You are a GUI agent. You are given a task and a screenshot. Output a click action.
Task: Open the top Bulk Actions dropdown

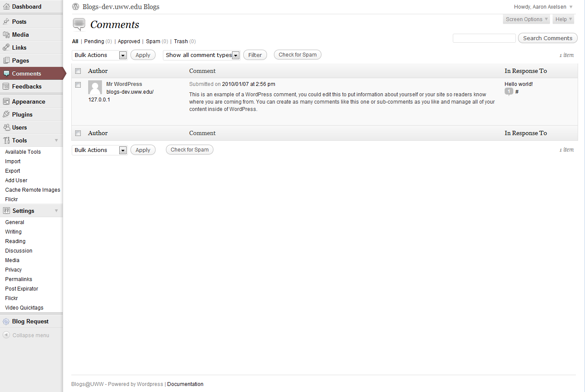(x=99, y=55)
